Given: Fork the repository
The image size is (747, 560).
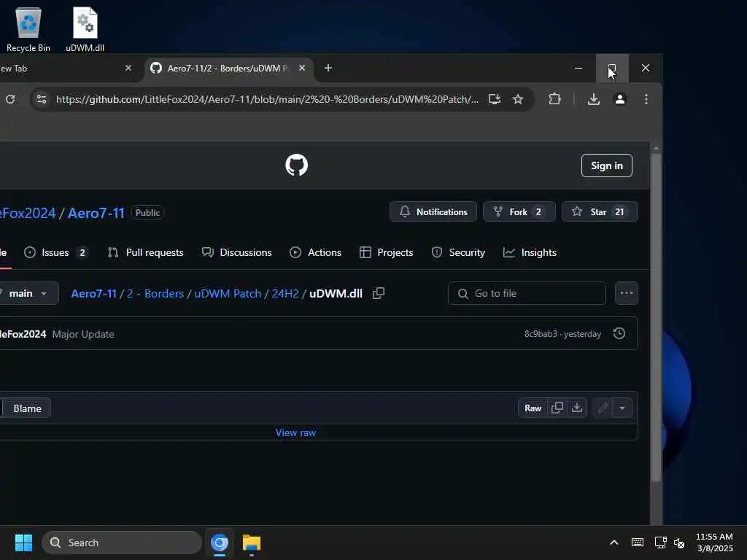Looking at the screenshot, I should [519, 212].
